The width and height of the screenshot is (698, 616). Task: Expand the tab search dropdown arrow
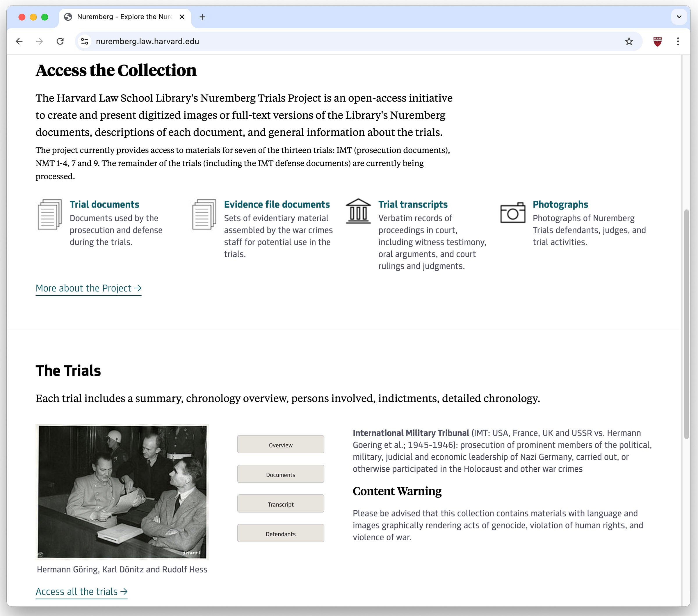tap(679, 17)
